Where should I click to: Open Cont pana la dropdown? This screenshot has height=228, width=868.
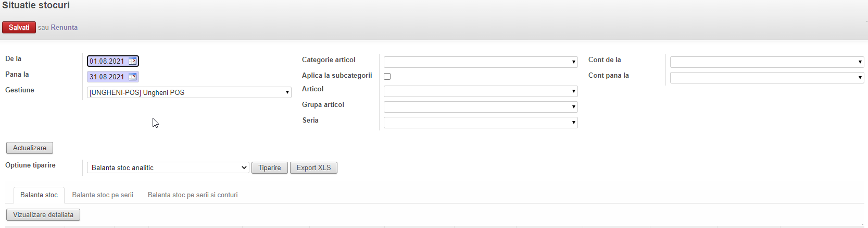766,78
